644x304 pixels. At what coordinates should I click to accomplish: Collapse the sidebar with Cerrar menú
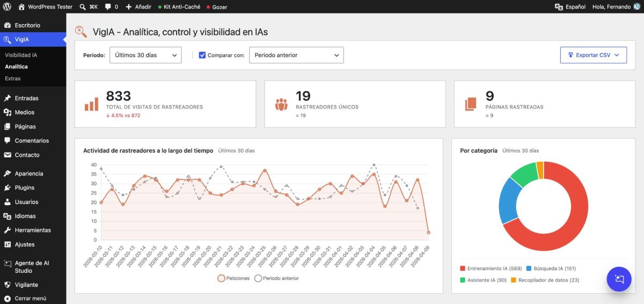(x=33, y=299)
